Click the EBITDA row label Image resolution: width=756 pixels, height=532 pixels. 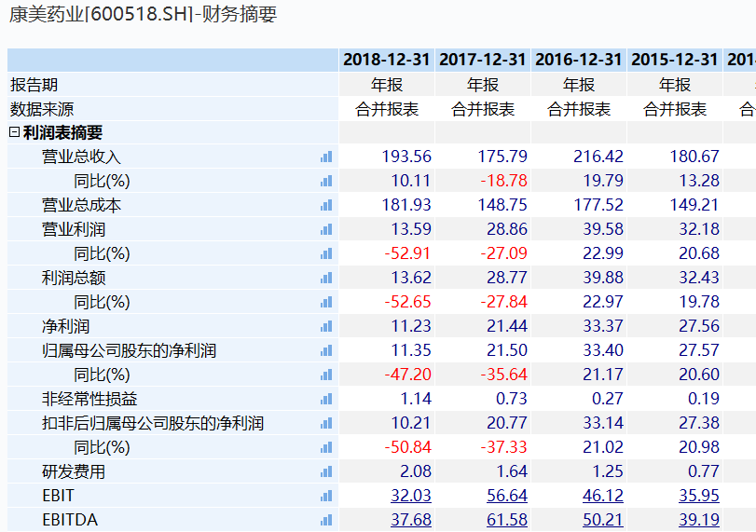click(x=70, y=520)
